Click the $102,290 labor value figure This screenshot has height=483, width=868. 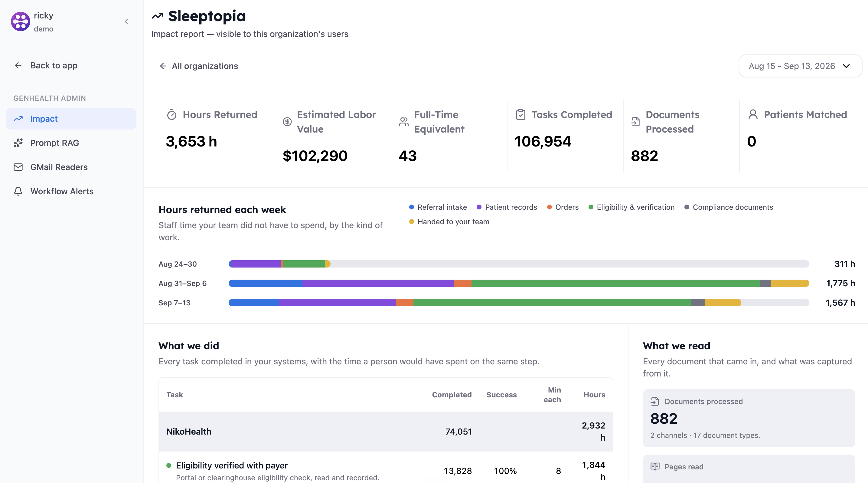point(315,156)
